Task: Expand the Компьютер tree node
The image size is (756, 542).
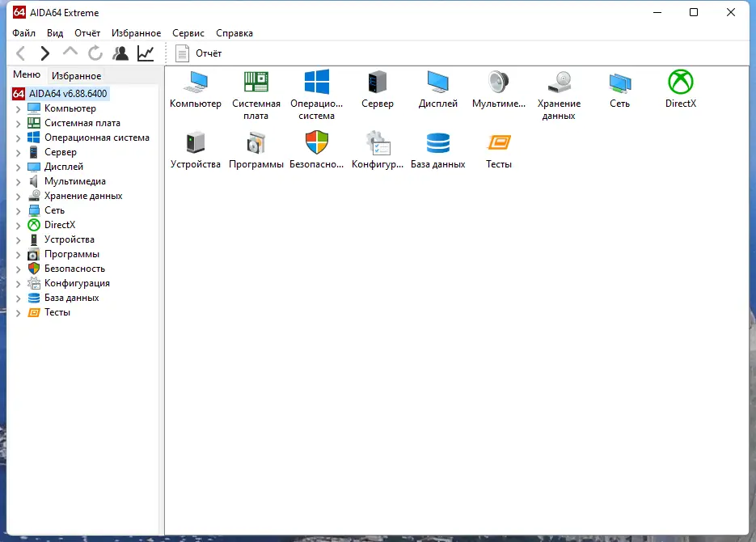Action: (x=18, y=108)
